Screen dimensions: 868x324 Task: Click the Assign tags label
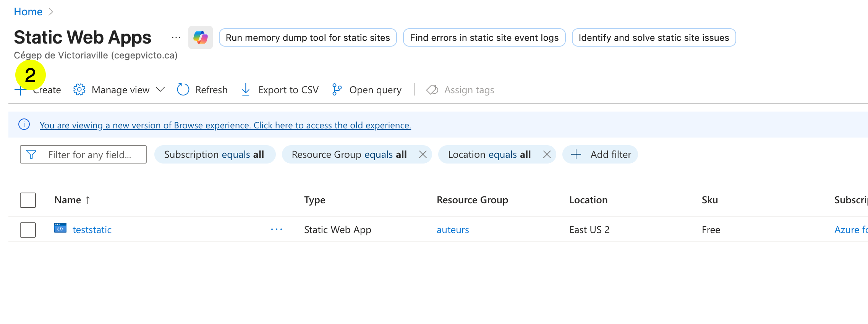pyautogui.click(x=469, y=90)
